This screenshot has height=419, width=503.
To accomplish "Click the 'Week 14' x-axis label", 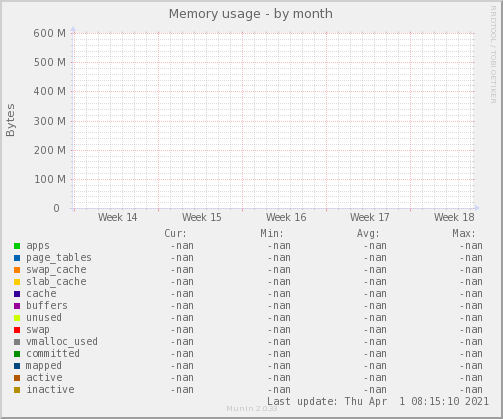I will [x=117, y=217].
